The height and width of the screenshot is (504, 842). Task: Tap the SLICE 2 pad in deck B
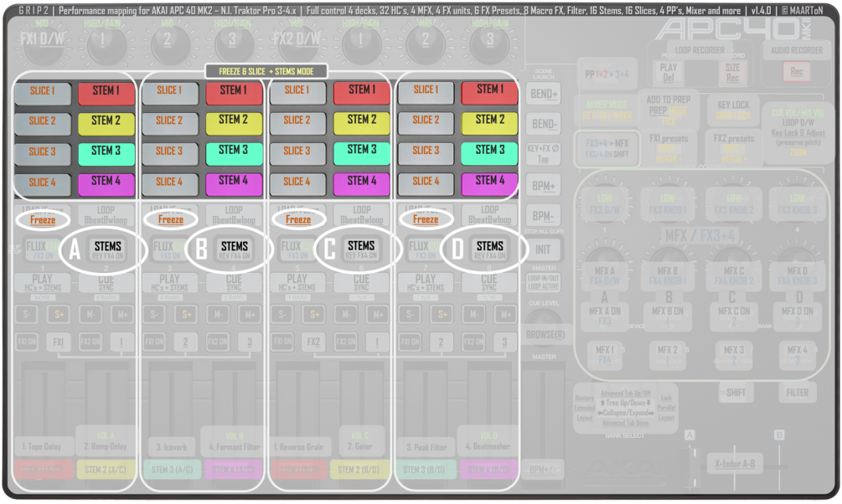click(x=170, y=122)
